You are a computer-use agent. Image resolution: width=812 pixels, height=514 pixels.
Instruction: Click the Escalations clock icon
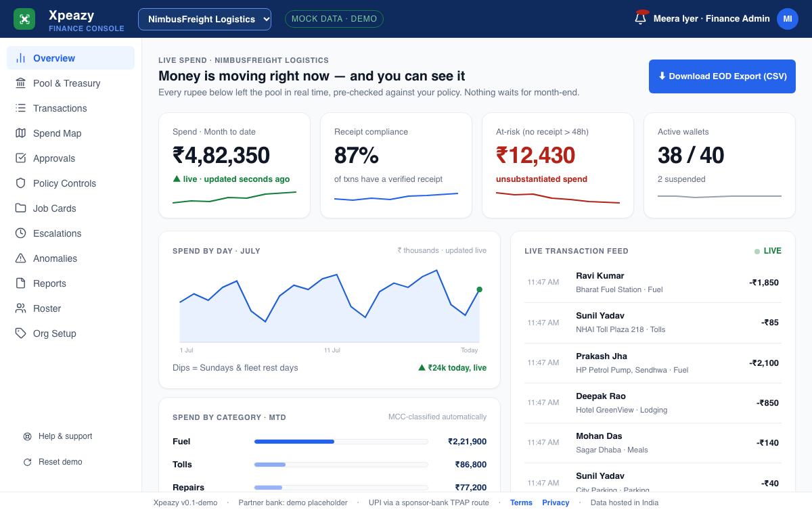21,233
